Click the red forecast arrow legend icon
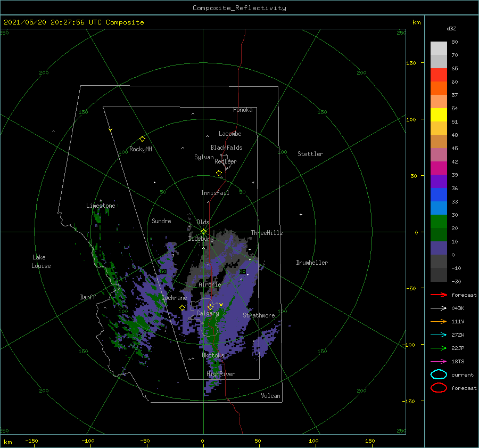479x448 pixels. pos(439,295)
